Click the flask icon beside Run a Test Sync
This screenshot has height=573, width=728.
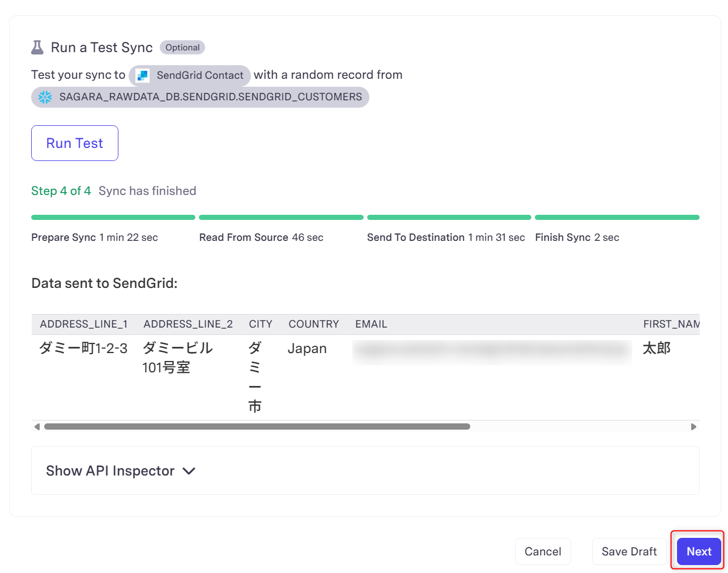37,48
